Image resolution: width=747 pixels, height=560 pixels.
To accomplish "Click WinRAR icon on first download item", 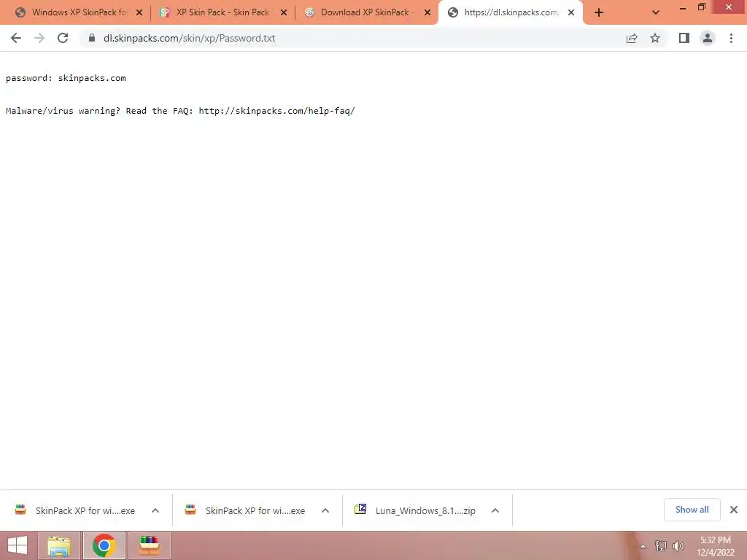I will [20, 510].
